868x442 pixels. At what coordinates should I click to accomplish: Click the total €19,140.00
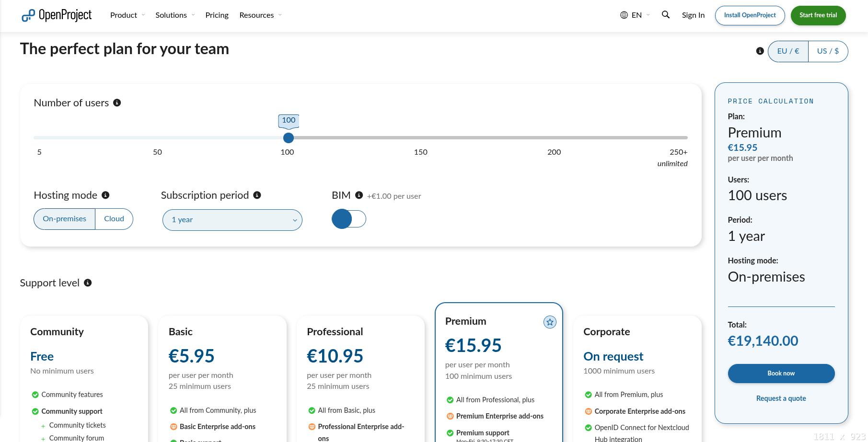763,341
